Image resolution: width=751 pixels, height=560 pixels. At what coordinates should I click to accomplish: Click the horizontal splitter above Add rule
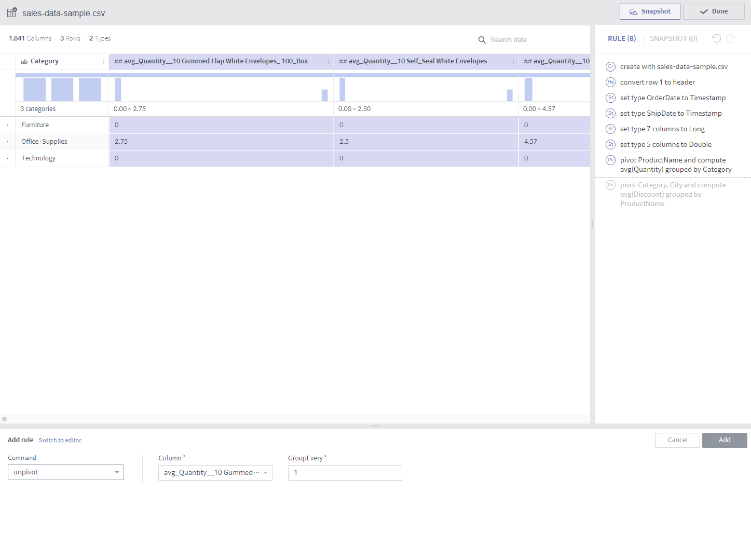(376, 426)
